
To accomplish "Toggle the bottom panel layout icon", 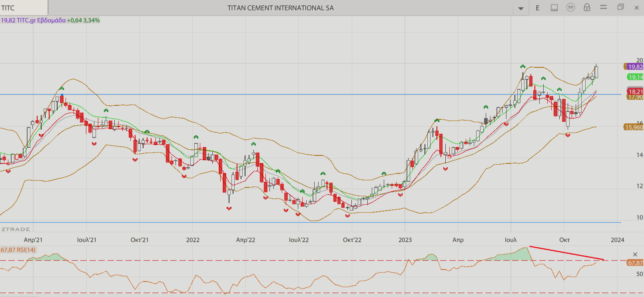I will [x=554, y=8].
